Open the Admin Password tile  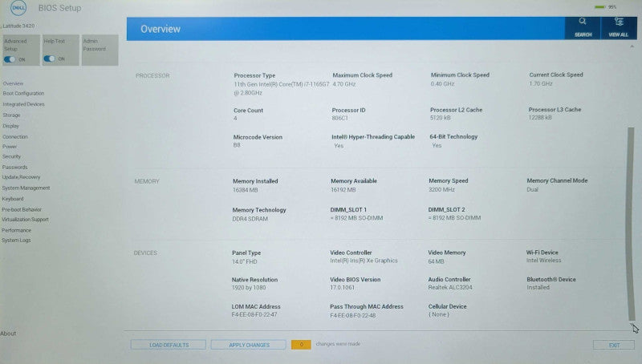pyautogui.click(x=100, y=50)
